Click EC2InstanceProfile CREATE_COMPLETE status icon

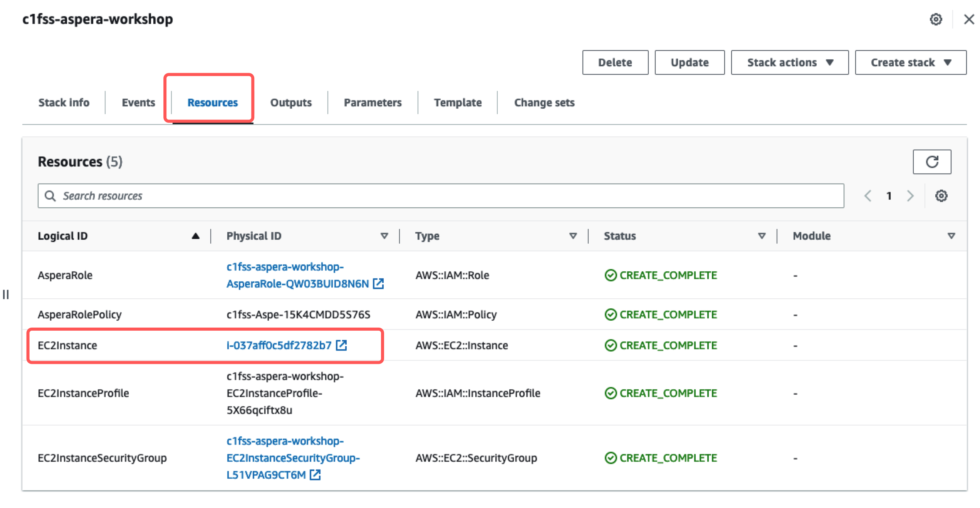point(611,393)
